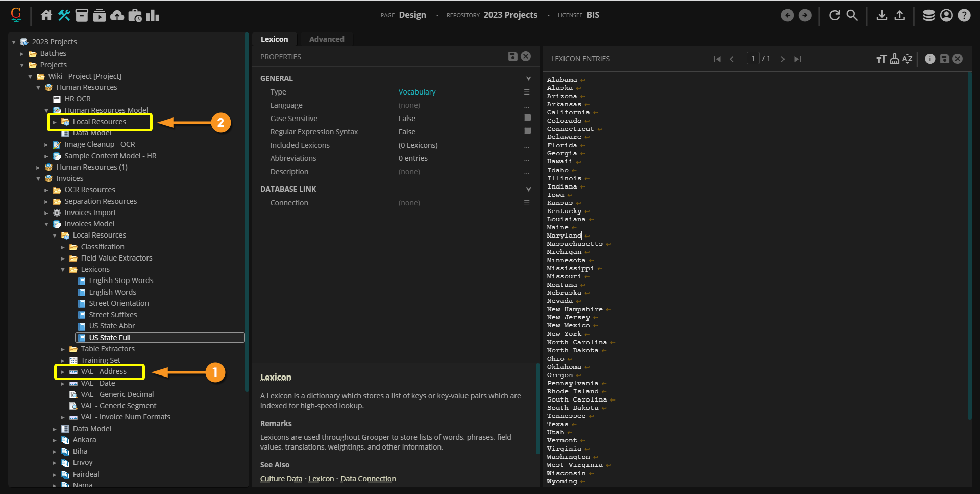Save the lexicon properties
Image resolution: width=980 pixels, height=494 pixels.
tap(512, 56)
